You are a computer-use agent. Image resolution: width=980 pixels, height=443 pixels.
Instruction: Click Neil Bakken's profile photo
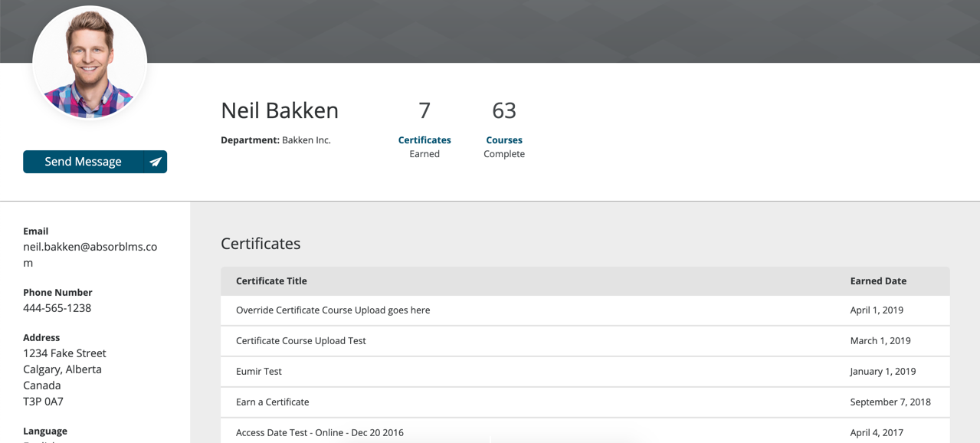[x=90, y=63]
